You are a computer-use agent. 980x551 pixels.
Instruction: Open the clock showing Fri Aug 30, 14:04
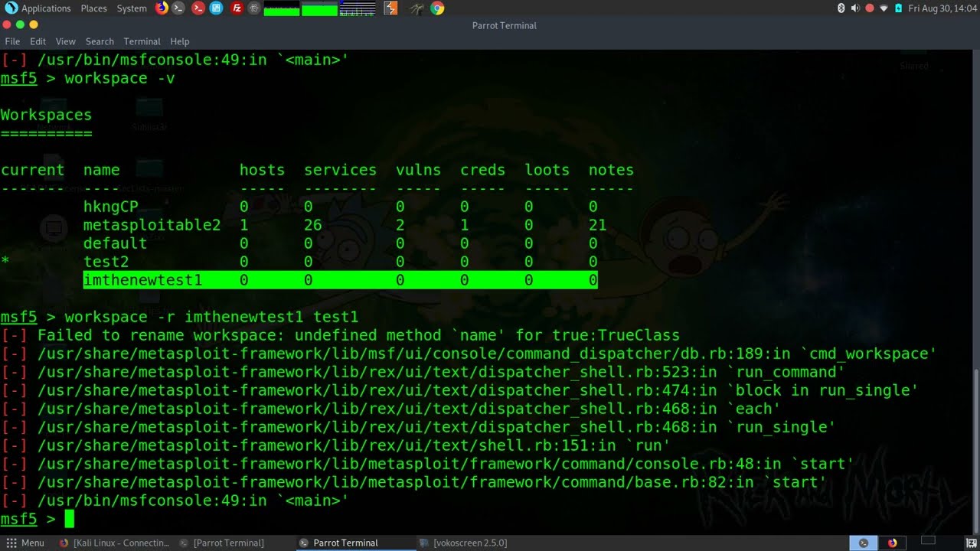(x=942, y=8)
